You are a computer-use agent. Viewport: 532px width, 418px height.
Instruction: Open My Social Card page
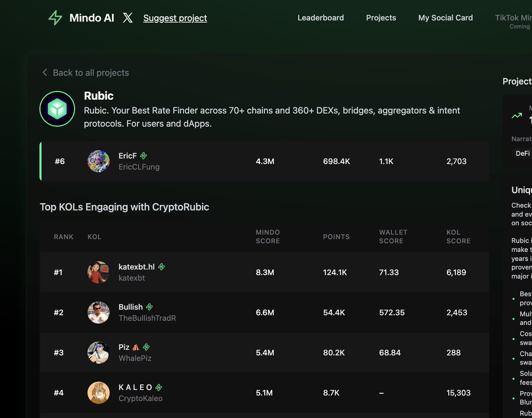pos(445,18)
